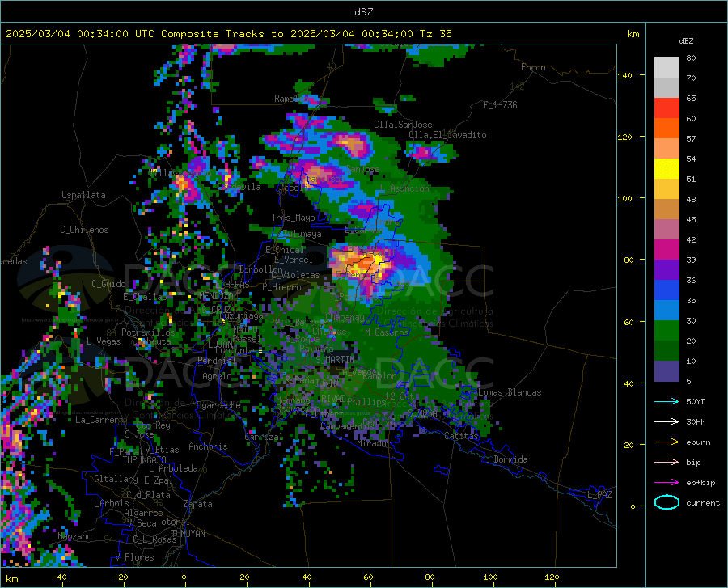Click the -20 tick on bottom axis
The height and width of the screenshot is (588, 728).
click(121, 577)
